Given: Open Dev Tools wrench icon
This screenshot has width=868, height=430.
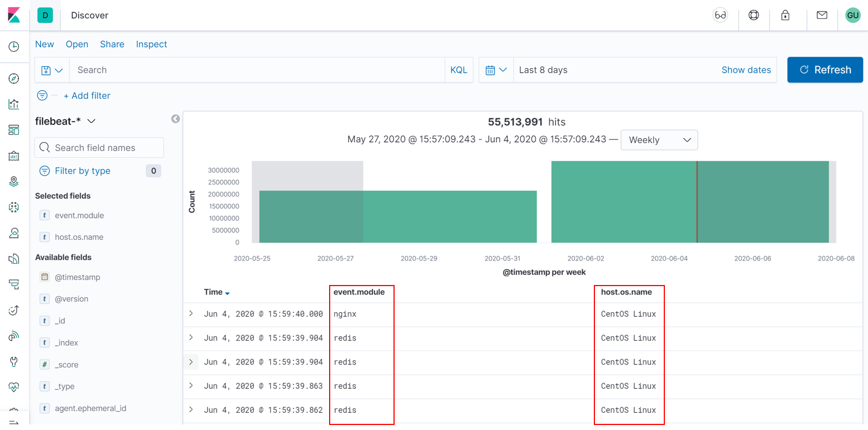Looking at the screenshot, I should click(14, 362).
